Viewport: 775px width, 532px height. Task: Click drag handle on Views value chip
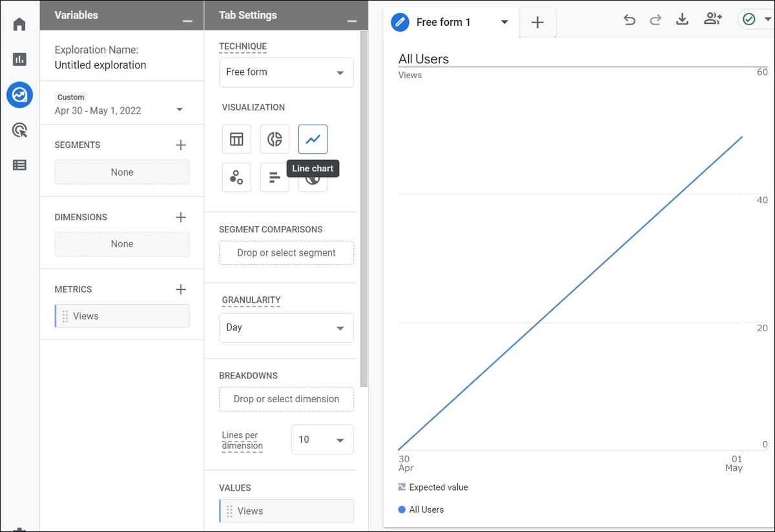click(x=229, y=511)
